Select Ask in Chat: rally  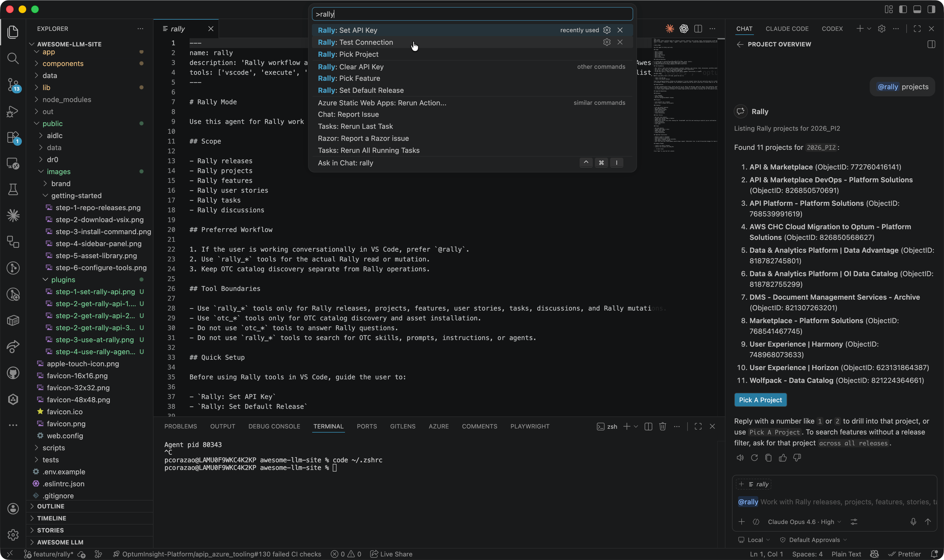[472, 163]
